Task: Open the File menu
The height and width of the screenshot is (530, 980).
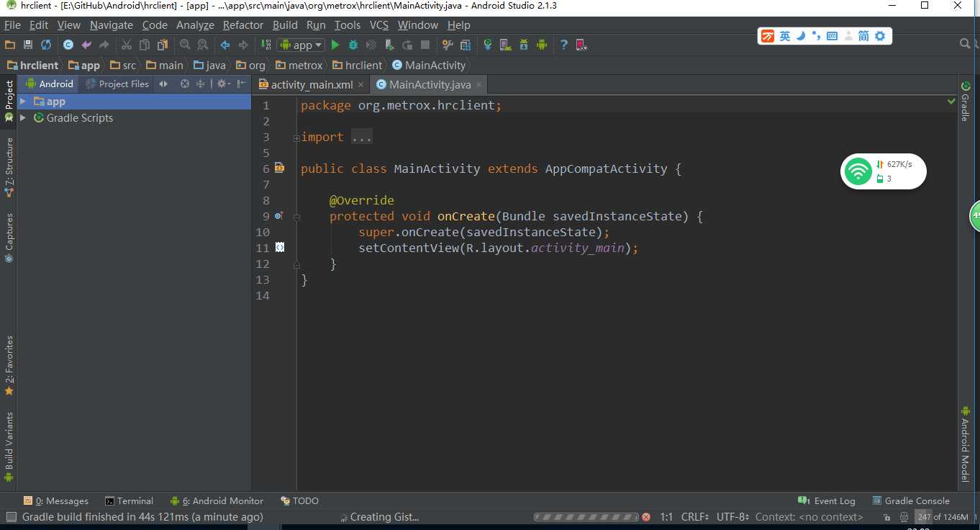Action: point(12,24)
